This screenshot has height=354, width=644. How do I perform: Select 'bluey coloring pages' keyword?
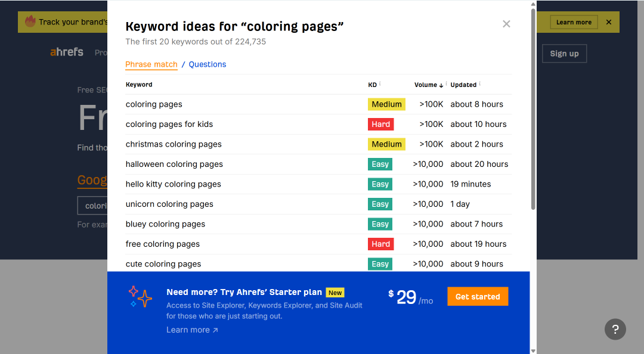point(166,224)
